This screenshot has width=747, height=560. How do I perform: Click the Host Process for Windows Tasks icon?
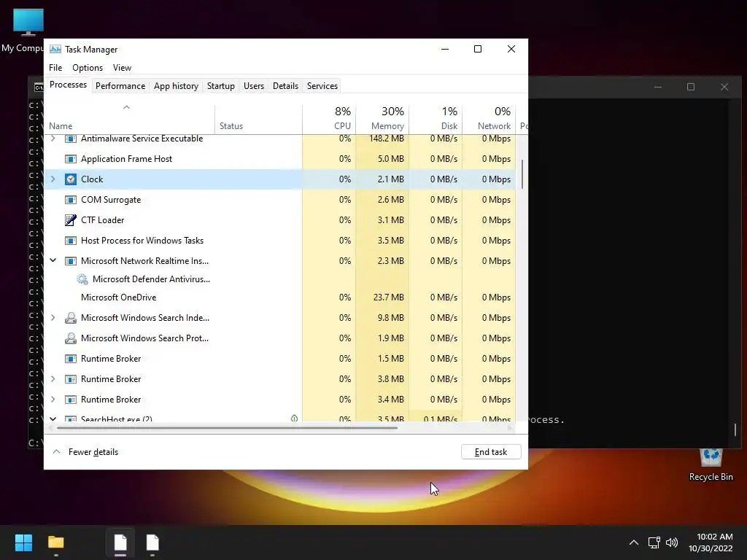71,241
